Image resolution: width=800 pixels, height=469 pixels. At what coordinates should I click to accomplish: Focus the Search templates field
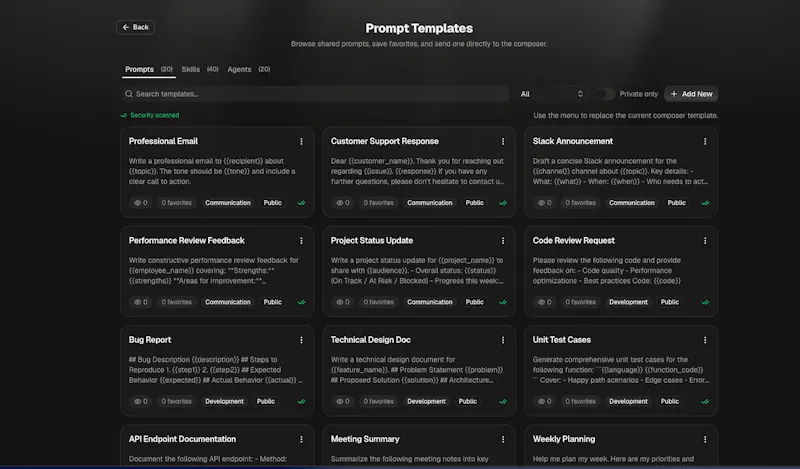(315, 94)
